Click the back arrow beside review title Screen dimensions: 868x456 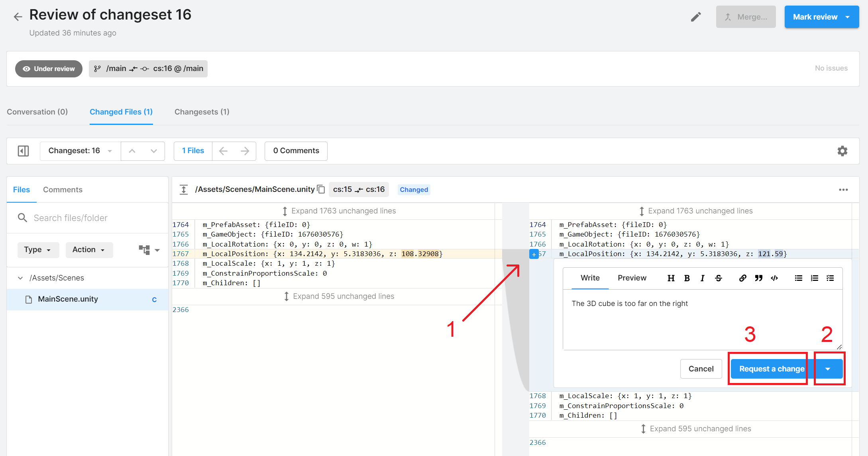pyautogui.click(x=18, y=17)
